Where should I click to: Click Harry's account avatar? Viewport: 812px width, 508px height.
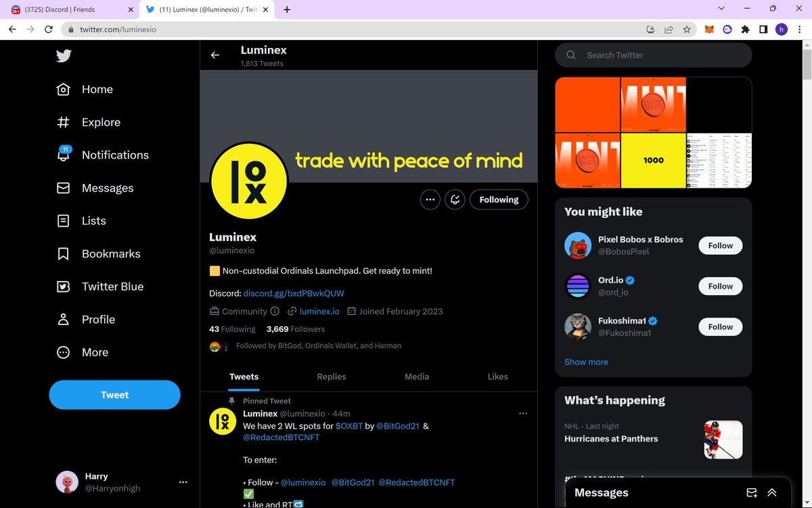click(66, 482)
